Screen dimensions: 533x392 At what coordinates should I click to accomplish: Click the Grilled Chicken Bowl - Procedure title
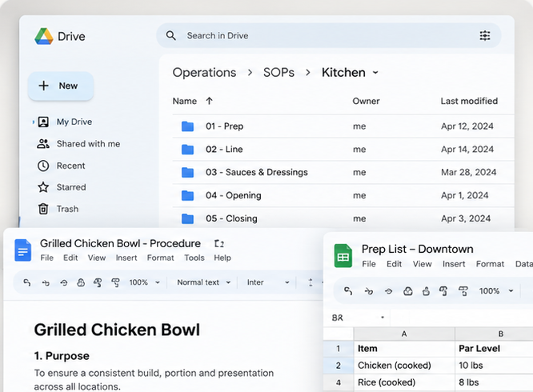(120, 243)
